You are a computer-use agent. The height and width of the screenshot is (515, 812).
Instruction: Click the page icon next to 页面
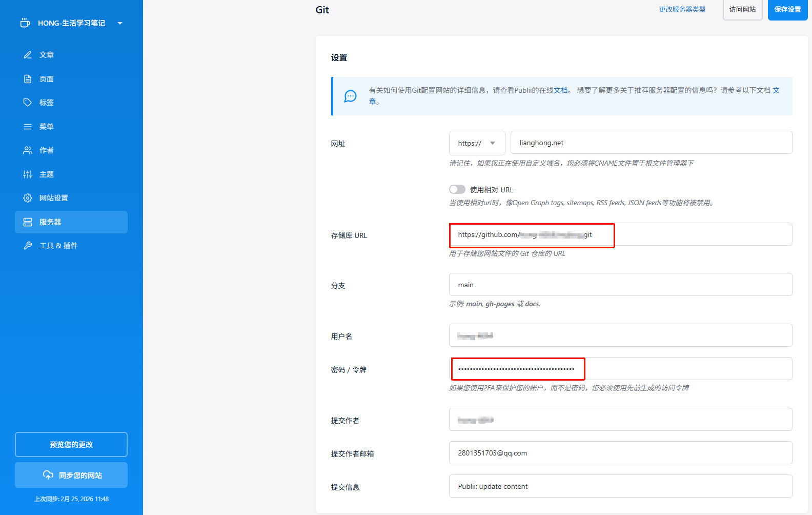coord(28,79)
